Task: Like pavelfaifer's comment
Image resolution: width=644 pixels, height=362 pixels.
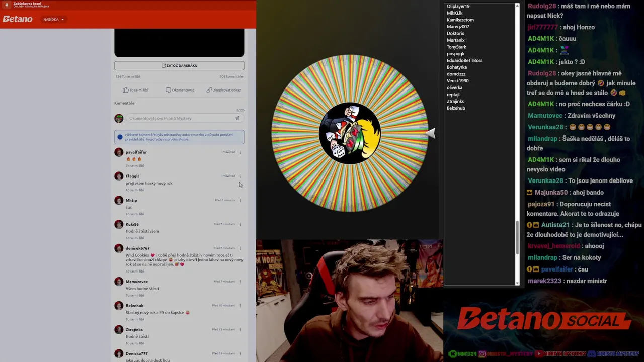Action: click(135, 166)
